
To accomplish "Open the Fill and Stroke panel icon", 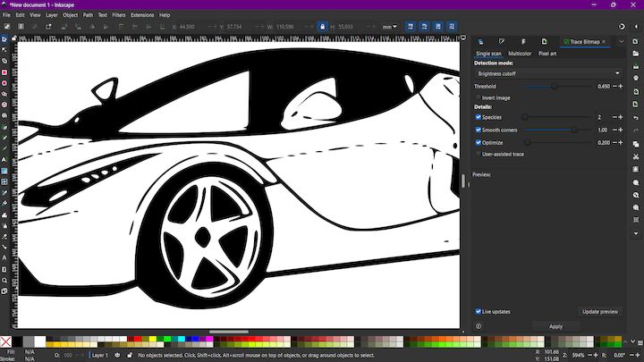I will click(502, 42).
